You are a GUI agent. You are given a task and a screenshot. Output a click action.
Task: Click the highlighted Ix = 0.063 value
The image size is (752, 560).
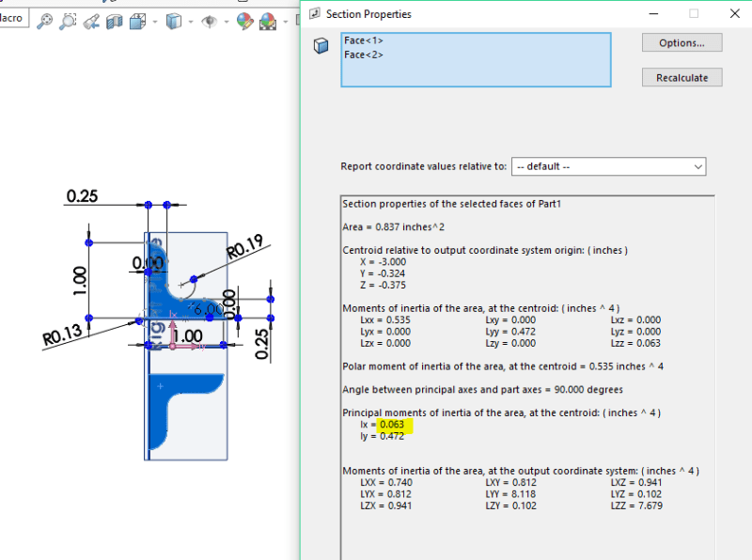[392, 425]
